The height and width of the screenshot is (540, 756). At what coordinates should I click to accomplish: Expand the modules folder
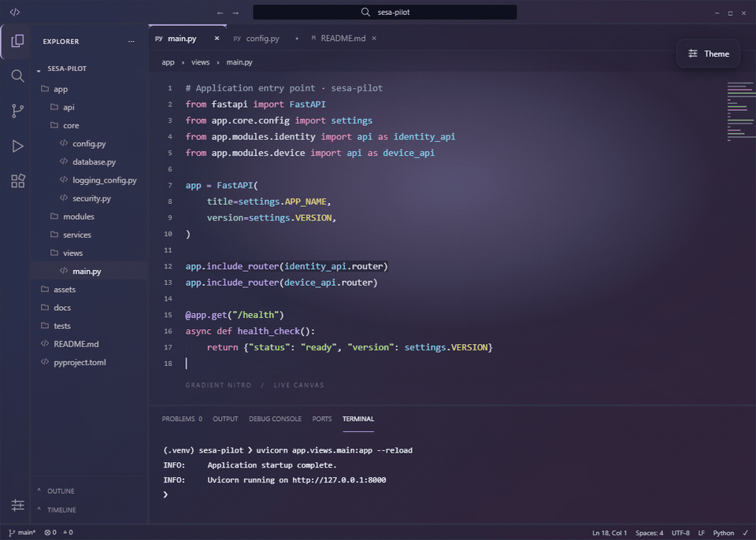coord(89,216)
